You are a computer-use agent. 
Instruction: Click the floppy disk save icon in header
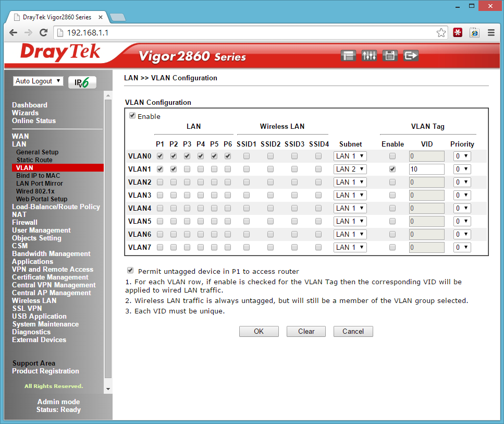coord(390,56)
